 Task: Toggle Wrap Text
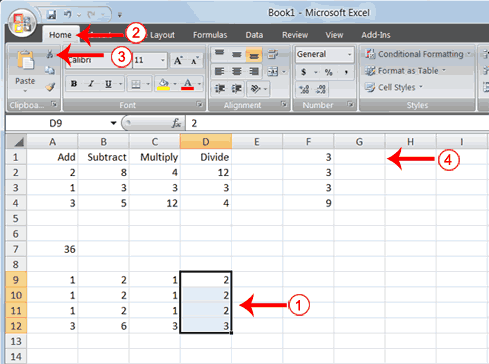point(273,54)
